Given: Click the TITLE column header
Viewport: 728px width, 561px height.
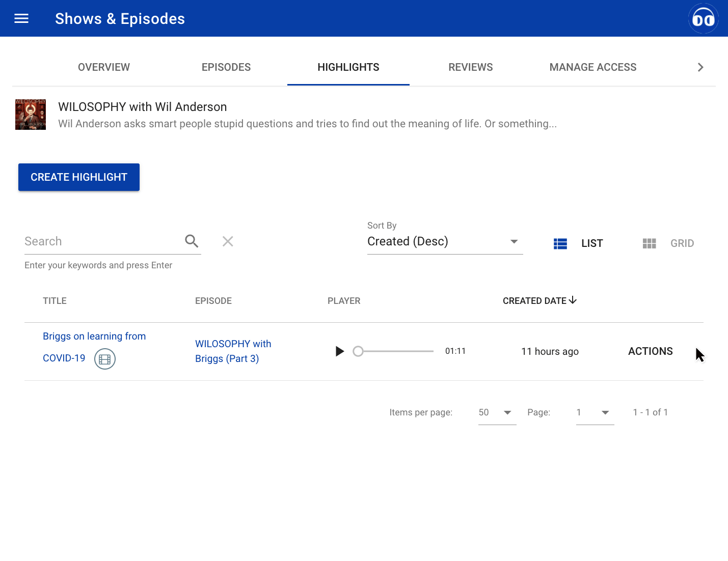Looking at the screenshot, I should pyautogui.click(x=55, y=301).
